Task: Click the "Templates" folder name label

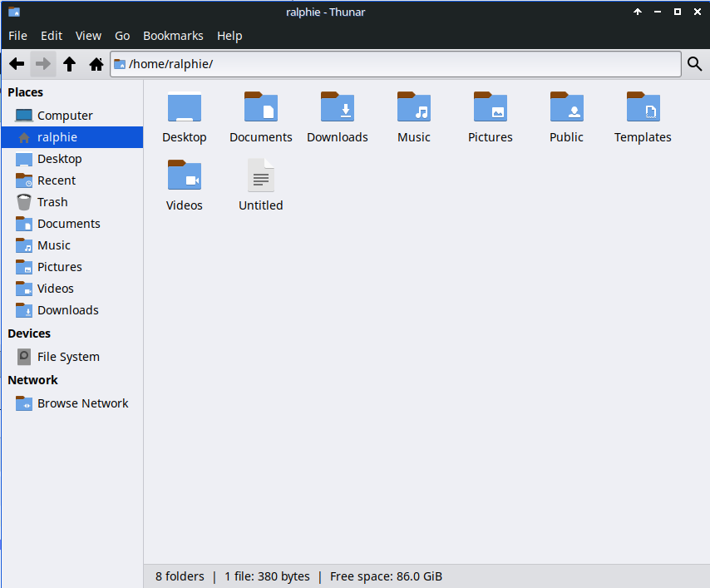Action: click(643, 137)
